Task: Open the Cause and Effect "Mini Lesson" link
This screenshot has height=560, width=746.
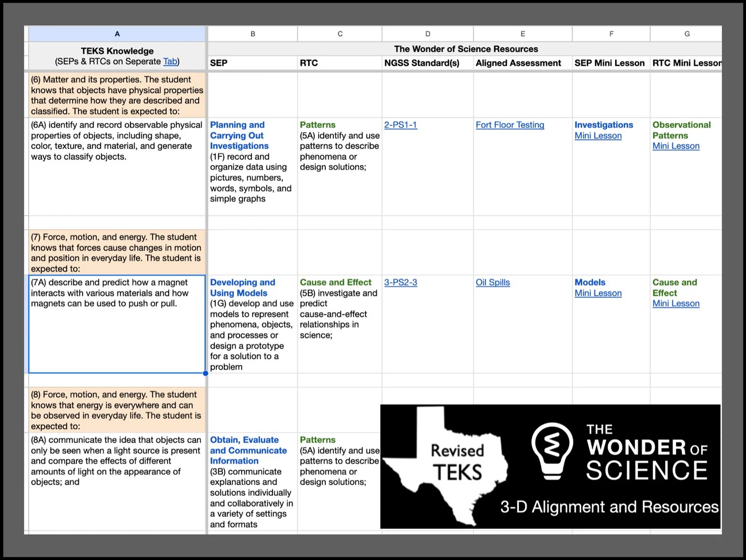Action: click(x=675, y=303)
